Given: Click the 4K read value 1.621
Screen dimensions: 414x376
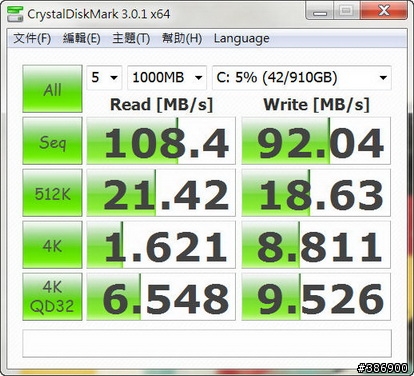Looking at the screenshot, I should [x=161, y=245].
